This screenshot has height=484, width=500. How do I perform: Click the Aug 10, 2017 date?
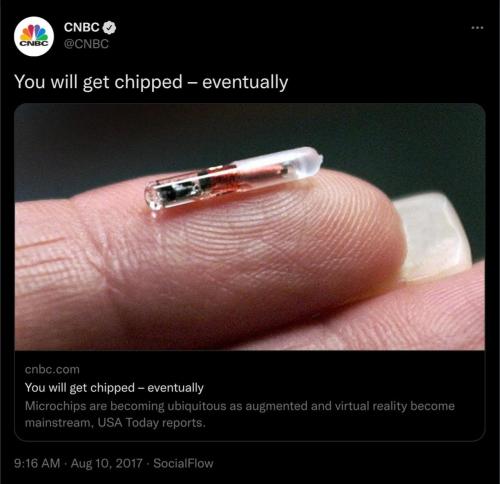pyautogui.click(x=106, y=463)
